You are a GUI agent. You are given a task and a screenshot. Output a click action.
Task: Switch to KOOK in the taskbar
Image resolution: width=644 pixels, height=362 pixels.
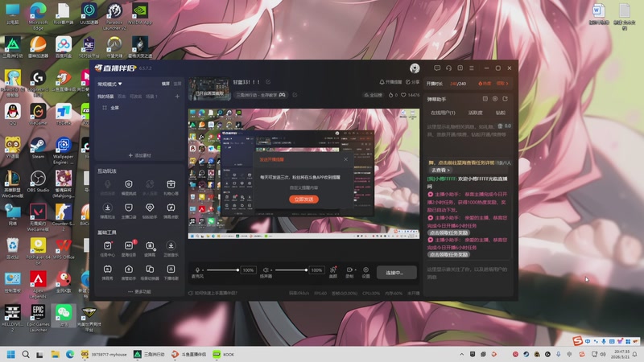coord(224,354)
